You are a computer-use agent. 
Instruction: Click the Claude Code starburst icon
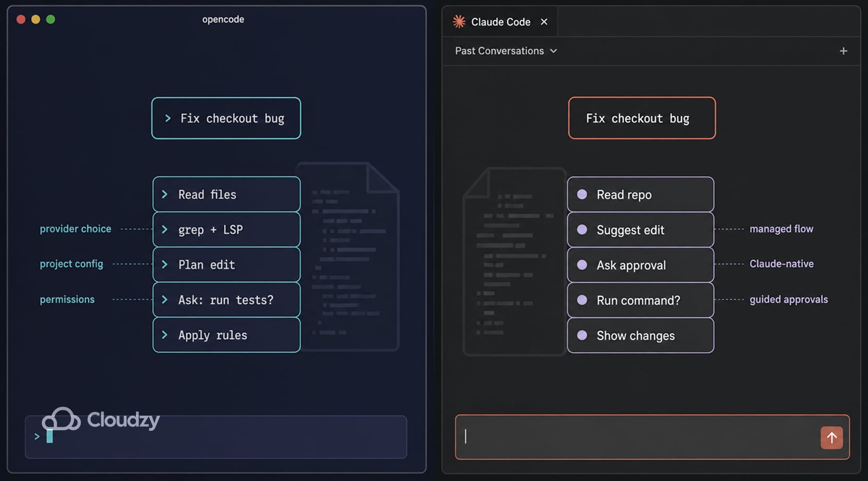(x=459, y=21)
